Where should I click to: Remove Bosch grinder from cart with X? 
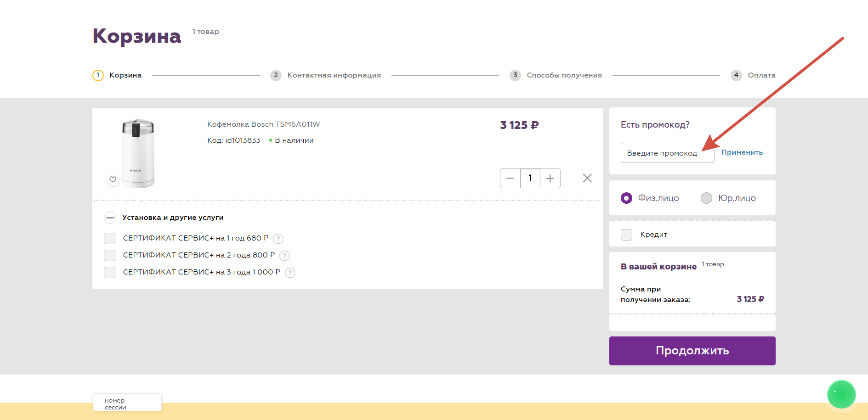point(587,178)
